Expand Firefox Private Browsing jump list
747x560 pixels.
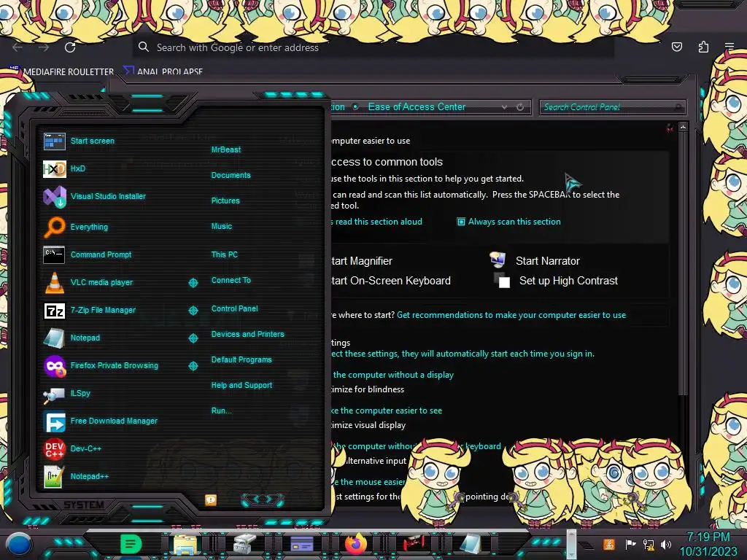[193, 366]
